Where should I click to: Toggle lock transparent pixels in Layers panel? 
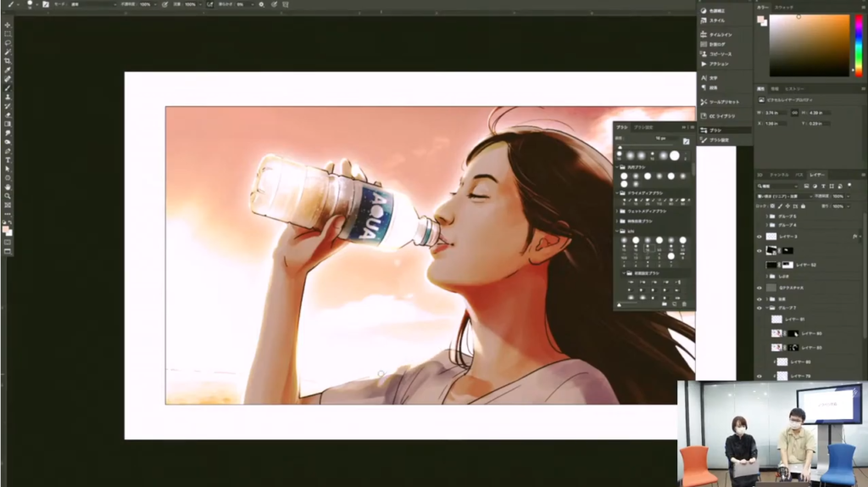click(773, 206)
